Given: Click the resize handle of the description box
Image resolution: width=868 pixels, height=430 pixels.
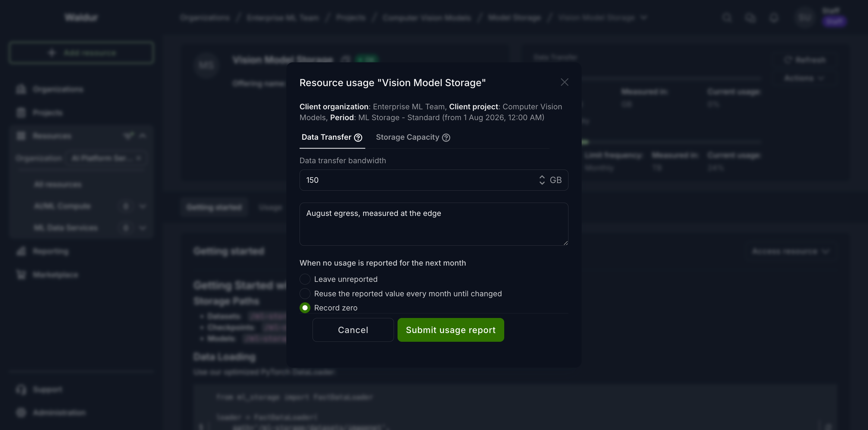Looking at the screenshot, I should click(x=565, y=243).
